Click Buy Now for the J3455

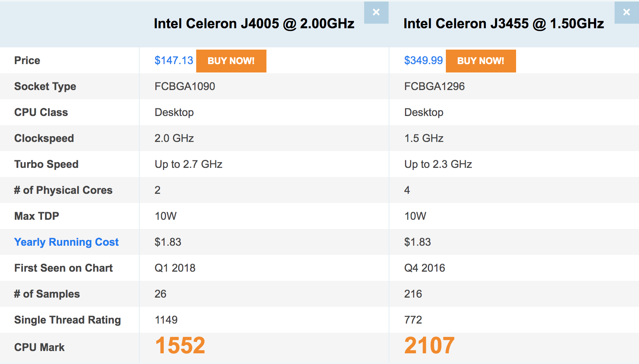point(481,61)
